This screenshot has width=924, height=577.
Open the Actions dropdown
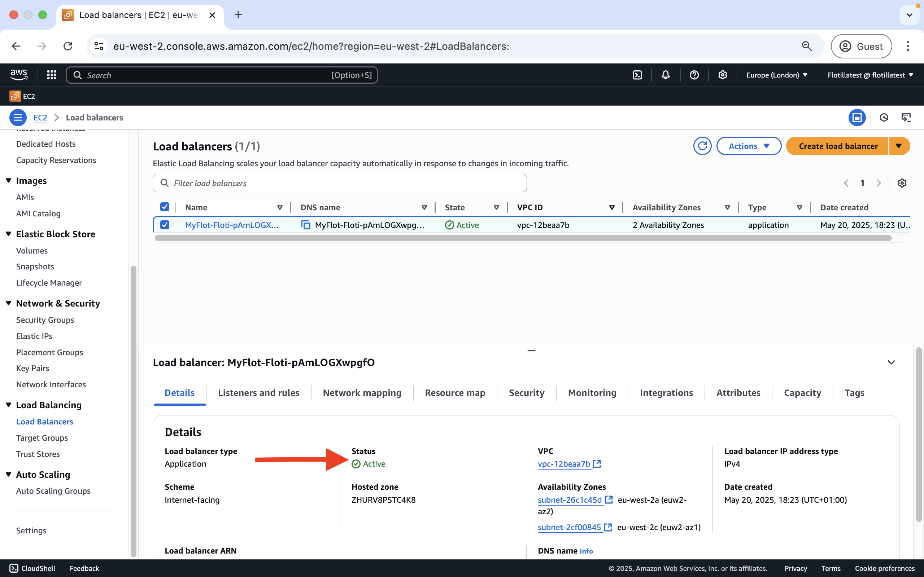coord(748,146)
